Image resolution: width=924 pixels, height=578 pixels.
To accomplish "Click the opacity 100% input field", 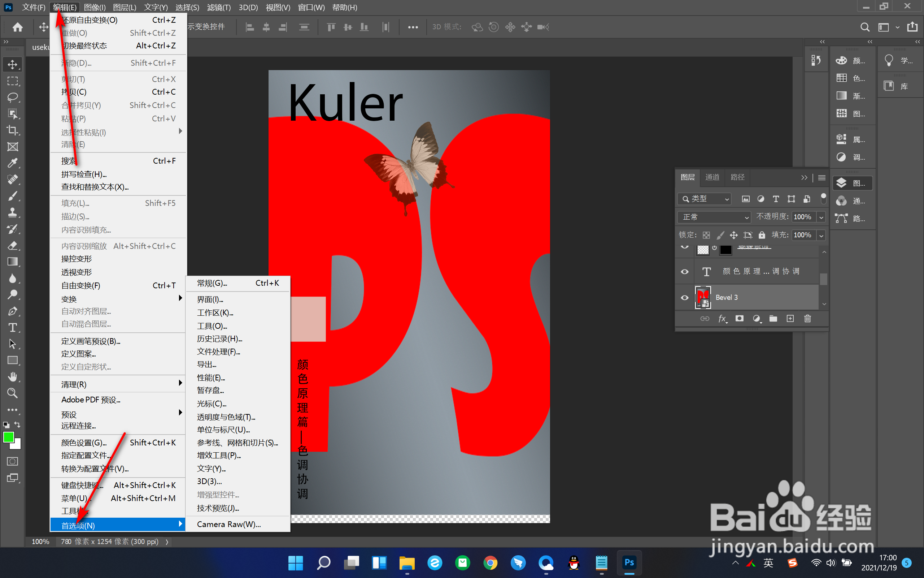I will click(803, 217).
